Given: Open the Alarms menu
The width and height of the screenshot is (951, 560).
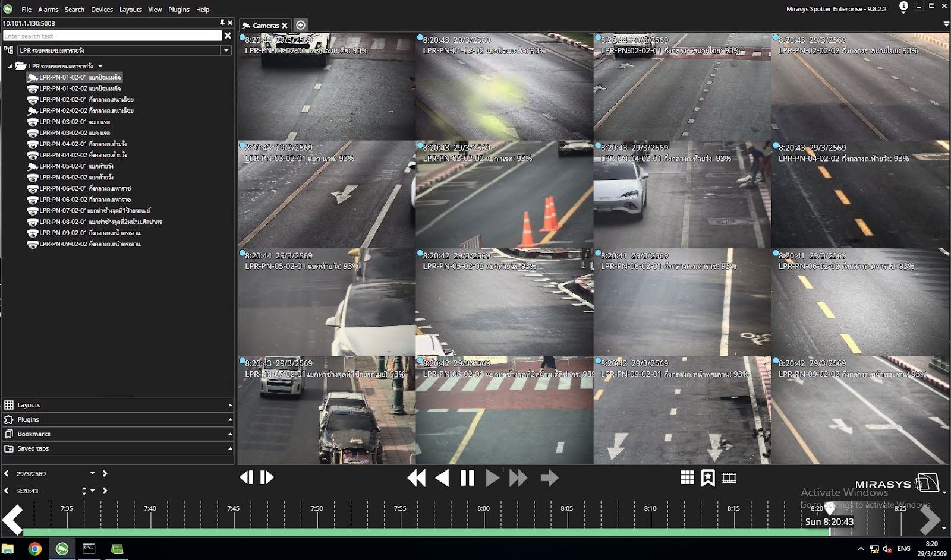Looking at the screenshot, I should (x=48, y=10).
